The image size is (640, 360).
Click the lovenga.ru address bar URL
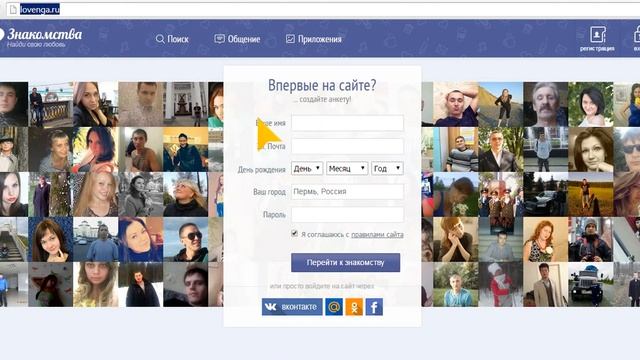tap(40, 9)
